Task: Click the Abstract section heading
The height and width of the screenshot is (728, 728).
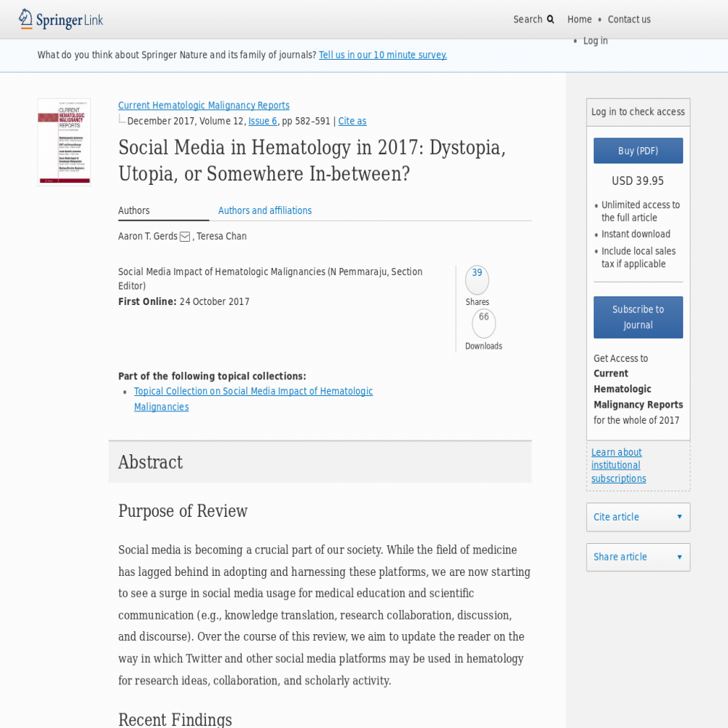Action: pos(151,462)
